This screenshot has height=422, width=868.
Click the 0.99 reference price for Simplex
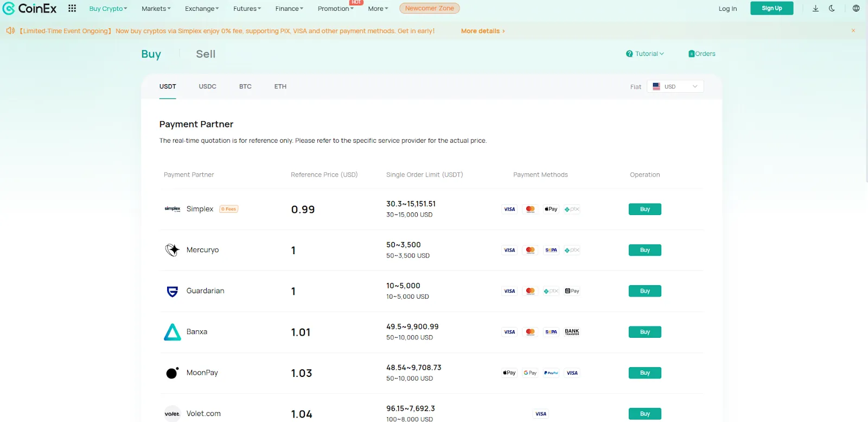(303, 210)
